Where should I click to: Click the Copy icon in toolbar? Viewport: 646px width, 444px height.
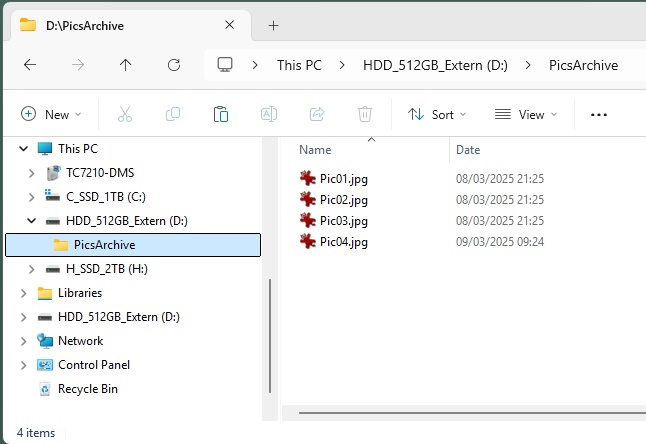[173, 114]
